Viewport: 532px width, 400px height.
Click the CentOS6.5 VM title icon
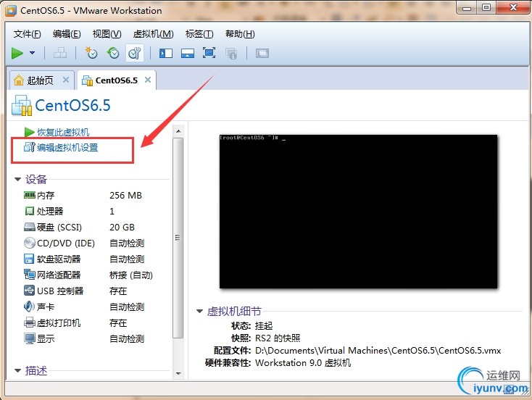point(22,106)
